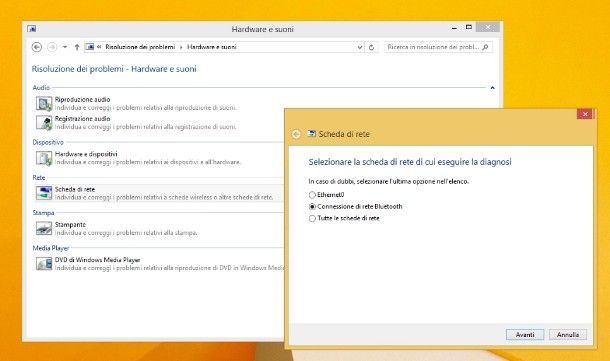Click the 'Selezionare la scheda di rete' heading
Viewport: 610px width, 361px height.
coord(410,162)
